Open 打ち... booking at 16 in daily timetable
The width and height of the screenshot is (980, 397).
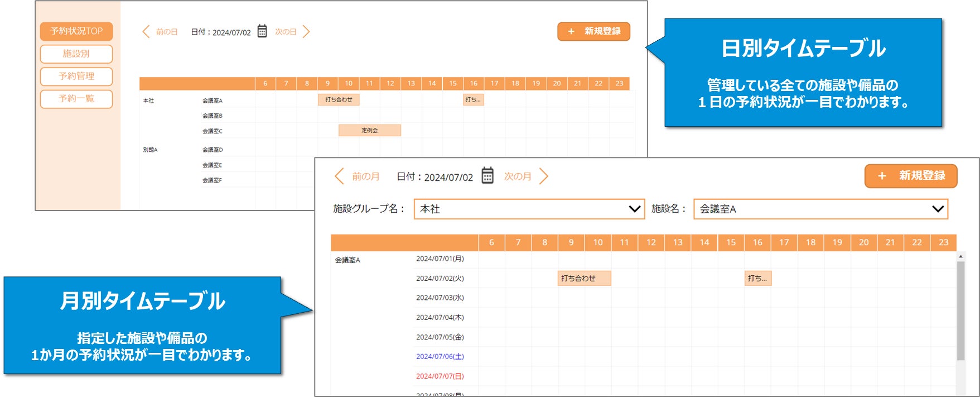474,99
